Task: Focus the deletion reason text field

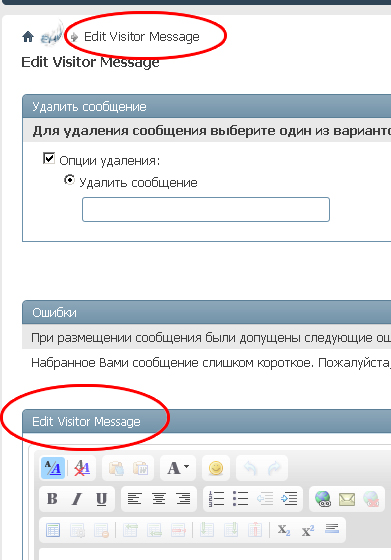Action: tap(206, 209)
